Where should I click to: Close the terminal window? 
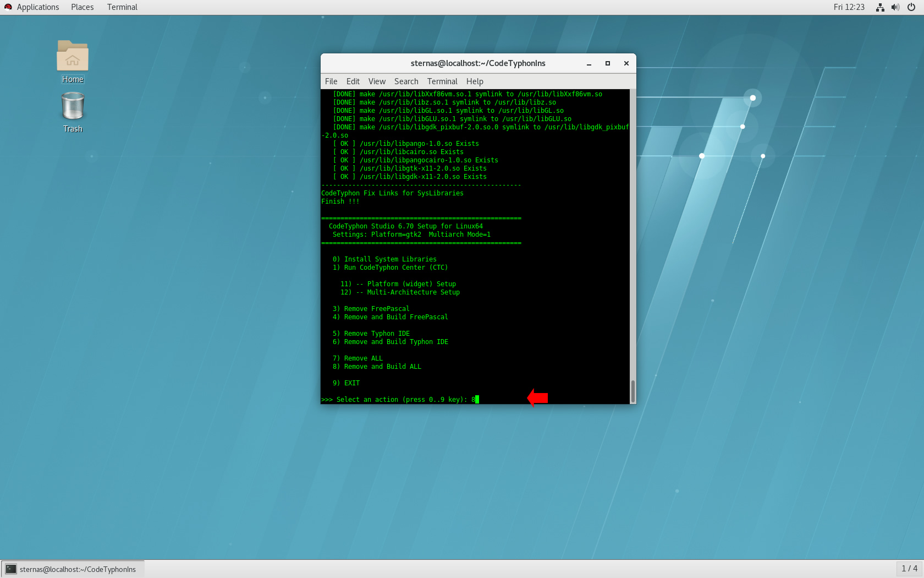(x=626, y=63)
